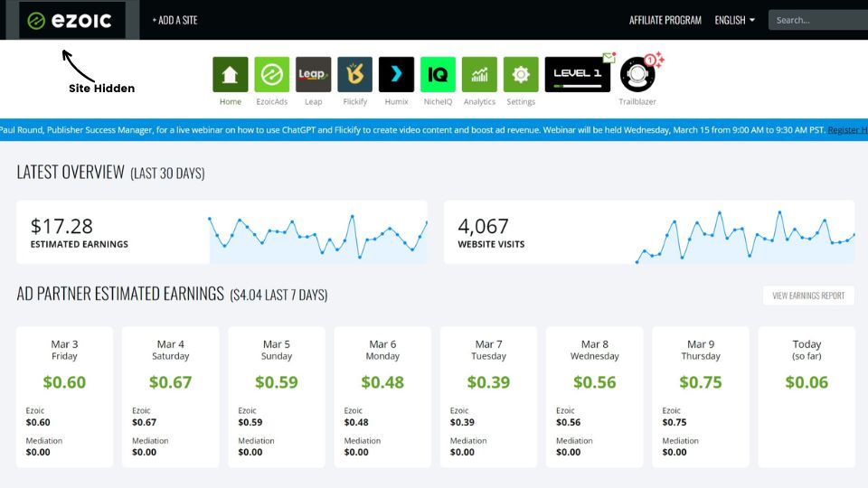Select the Mar 3 Friday $0.60 amount
The width and height of the screenshot is (868, 488).
(x=64, y=382)
